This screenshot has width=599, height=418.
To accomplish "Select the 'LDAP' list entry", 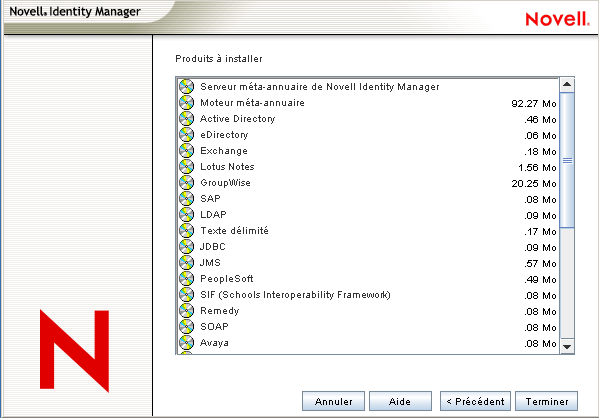I will [368, 214].
